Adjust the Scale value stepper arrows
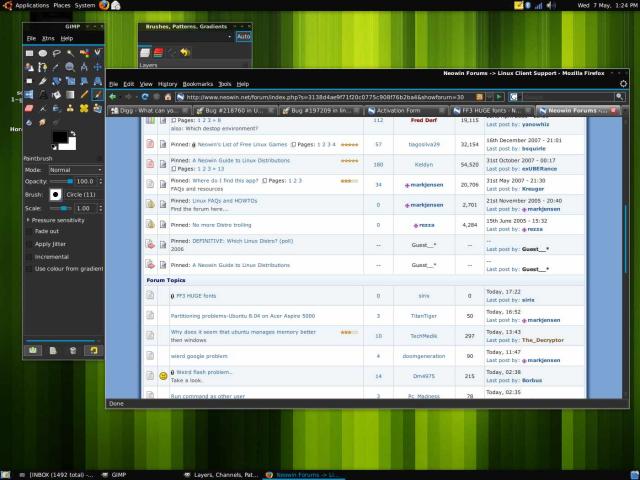 tap(101, 208)
